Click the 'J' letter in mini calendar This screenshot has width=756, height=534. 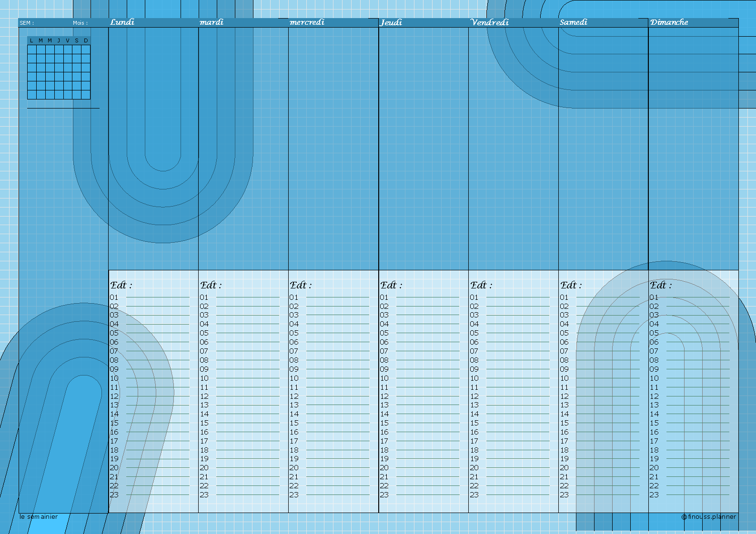tap(59, 41)
